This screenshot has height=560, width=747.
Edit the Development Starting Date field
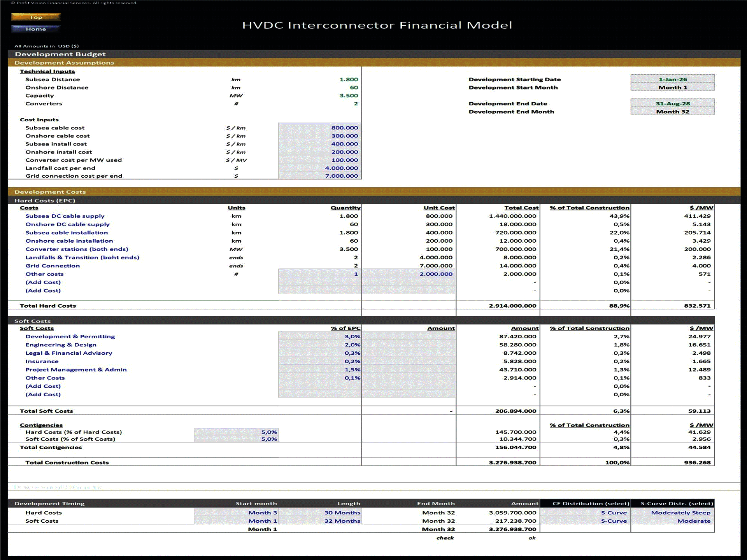(673, 79)
